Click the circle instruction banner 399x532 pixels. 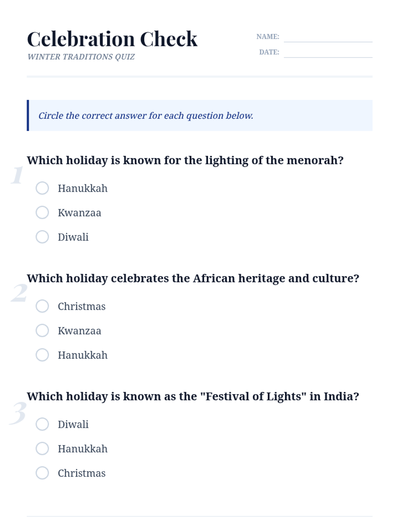point(199,115)
